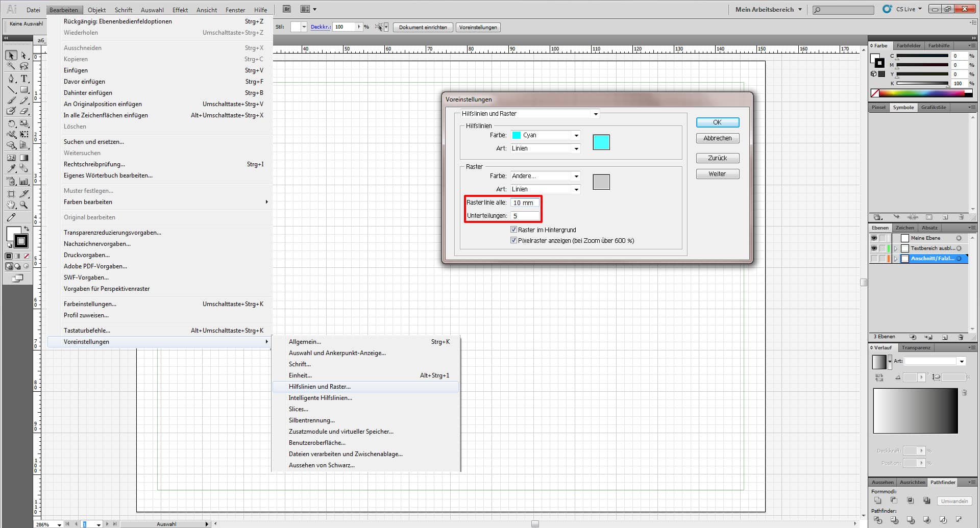Pick the Magic Wand tool

pos(11,66)
